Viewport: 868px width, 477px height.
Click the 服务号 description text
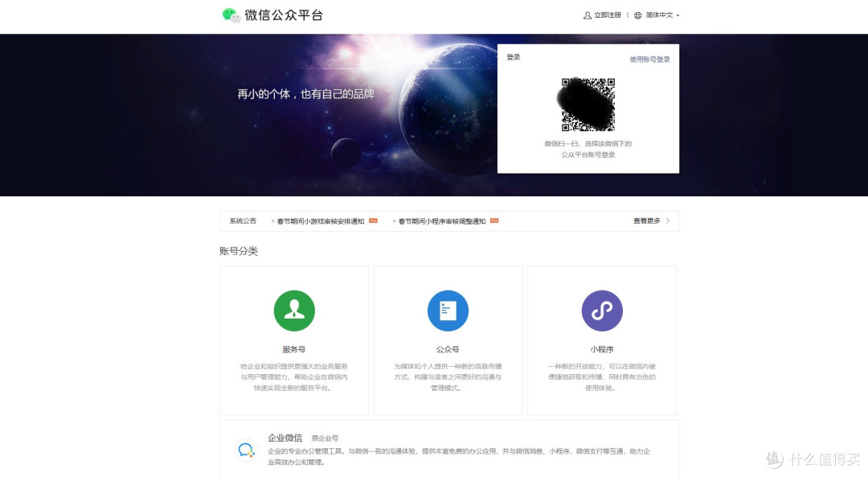click(x=294, y=376)
